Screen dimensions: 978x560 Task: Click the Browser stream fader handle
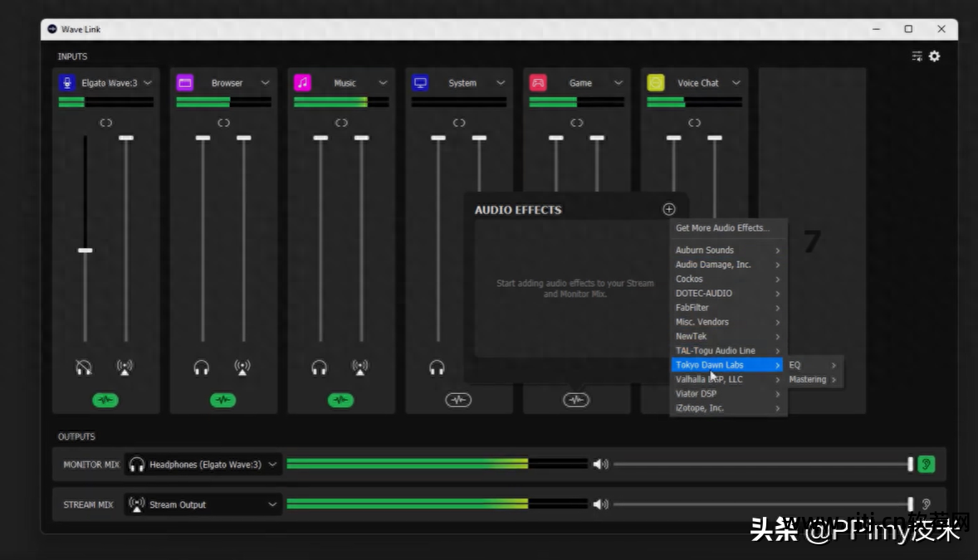[244, 138]
